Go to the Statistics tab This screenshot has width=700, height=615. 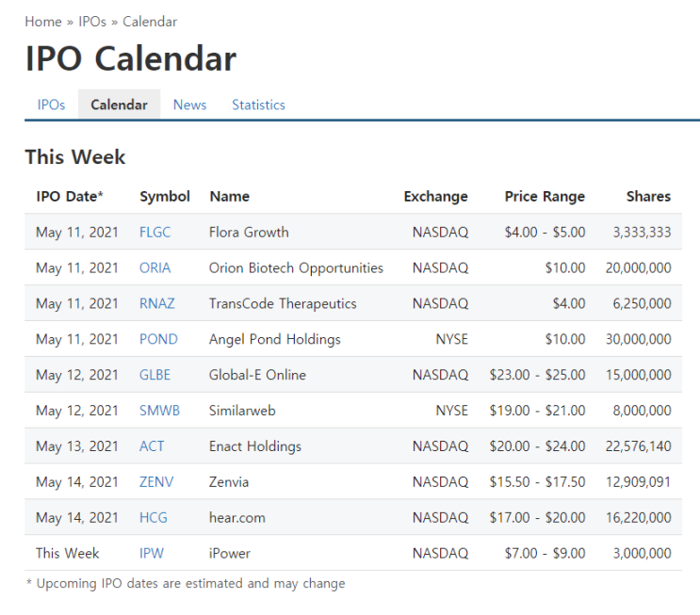tap(258, 105)
